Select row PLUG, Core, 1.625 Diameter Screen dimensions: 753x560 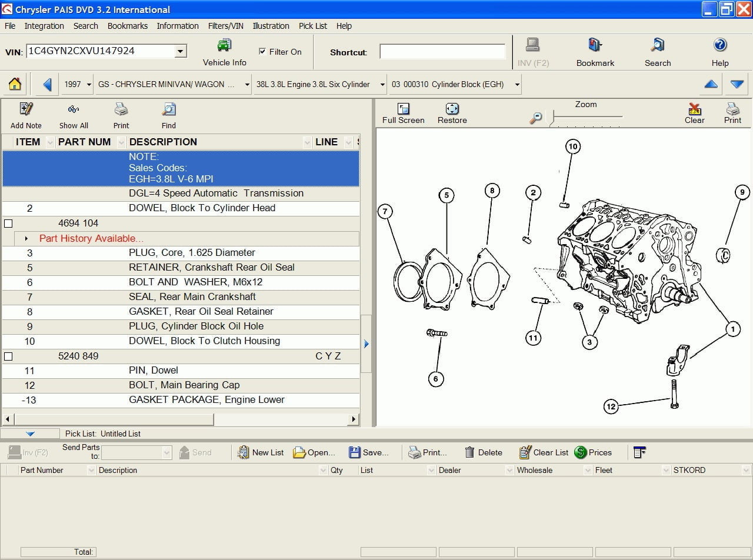(x=181, y=253)
